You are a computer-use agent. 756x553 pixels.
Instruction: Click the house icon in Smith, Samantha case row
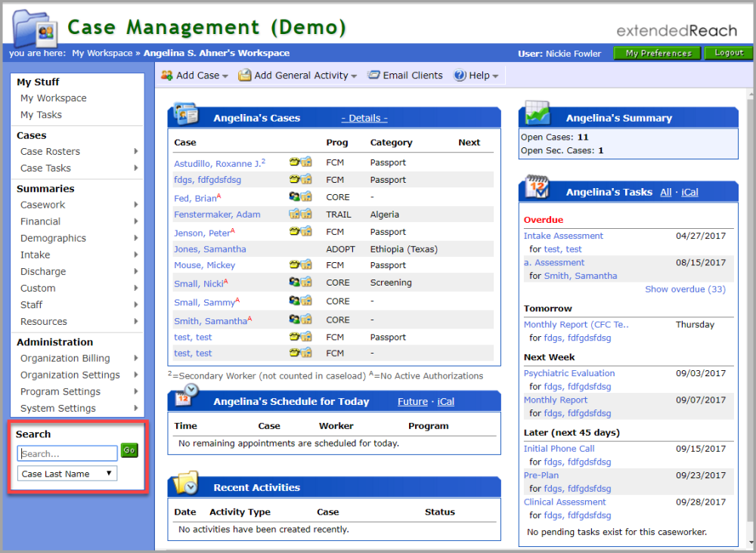pyautogui.click(x=306, y=319)
